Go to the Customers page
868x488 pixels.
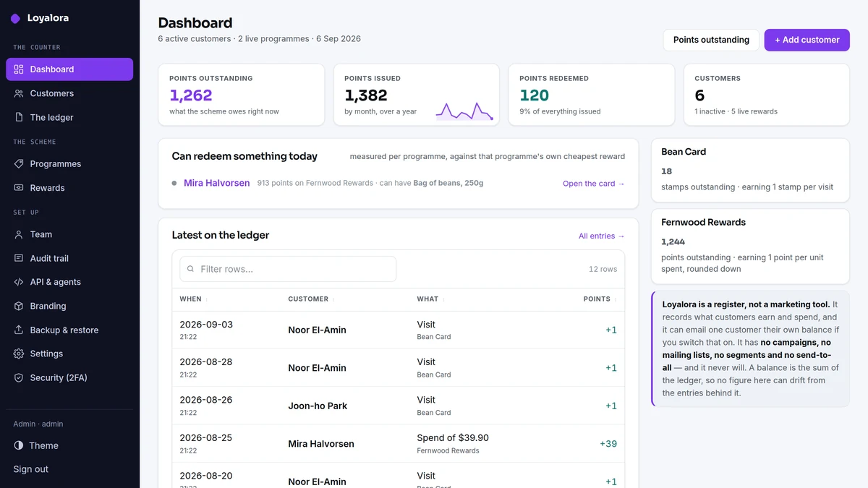click(69, 93)
